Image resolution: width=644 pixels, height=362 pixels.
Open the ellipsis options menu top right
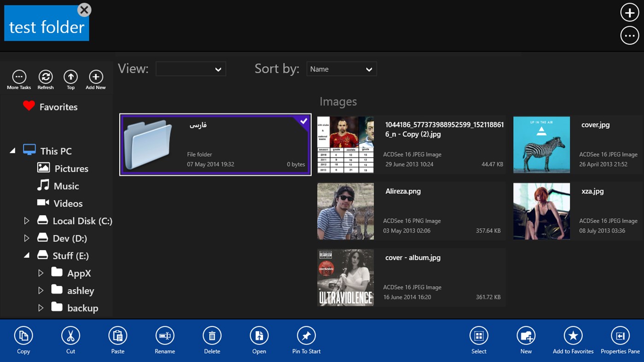629,35
